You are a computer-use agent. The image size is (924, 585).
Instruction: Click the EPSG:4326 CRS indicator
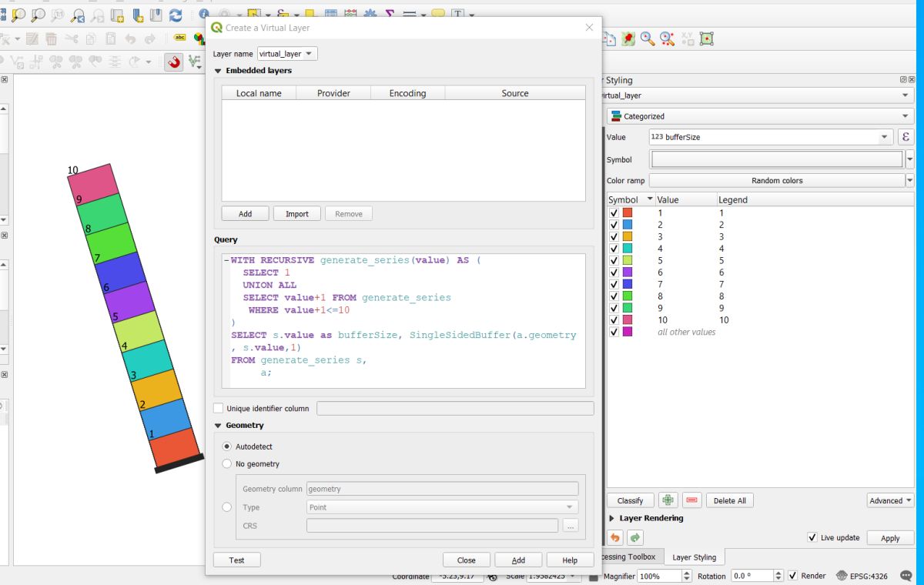(x=861, y=576)
